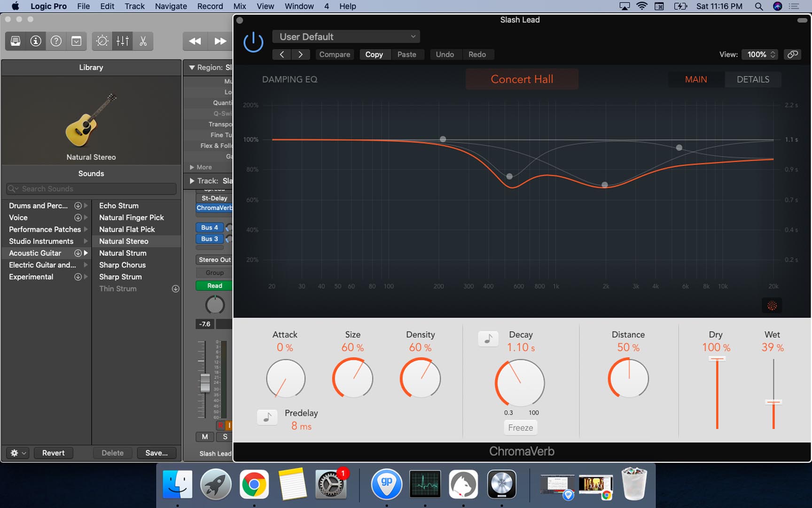The height and width of the screenshot is (508, 812).
Task: Expand the More disclosure triangle
Action: (x=192, y=167)
